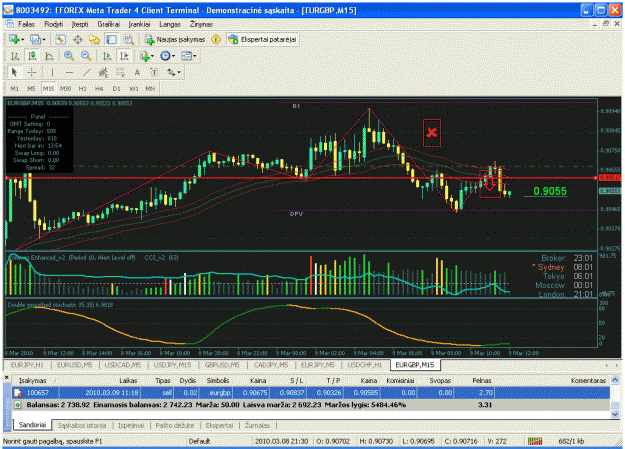The image size is (625, 449).
Task: Expand the Indicators dropdown arrow
Action: point(152,56)
